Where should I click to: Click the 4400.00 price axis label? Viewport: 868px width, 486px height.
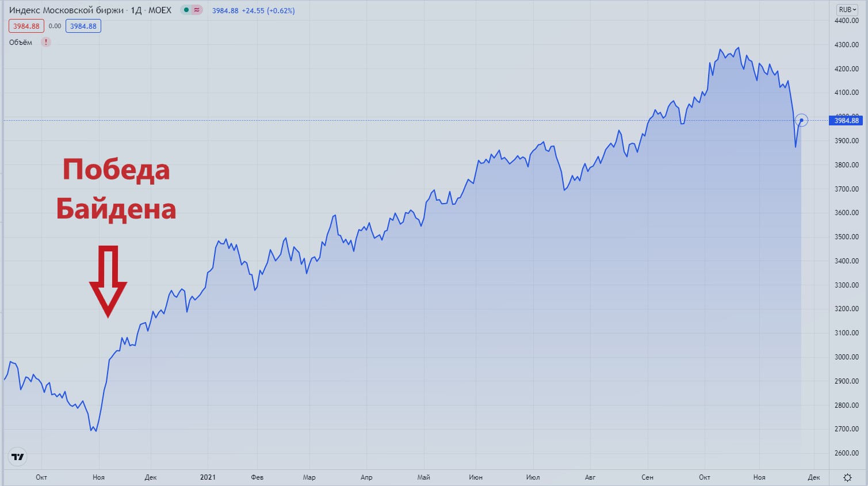846,21
